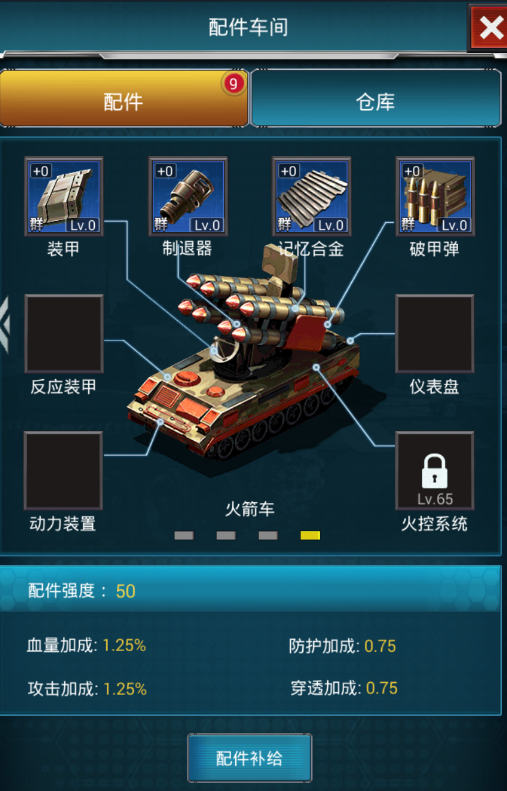
Task: Open the empty 反应装甲 slot
Action: (64, 334)
